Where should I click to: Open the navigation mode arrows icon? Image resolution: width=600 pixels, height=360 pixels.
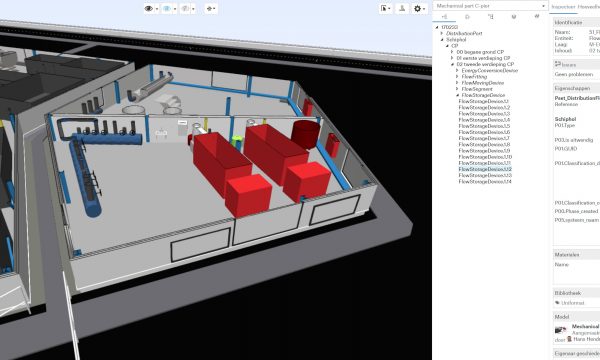coord(210,8)
